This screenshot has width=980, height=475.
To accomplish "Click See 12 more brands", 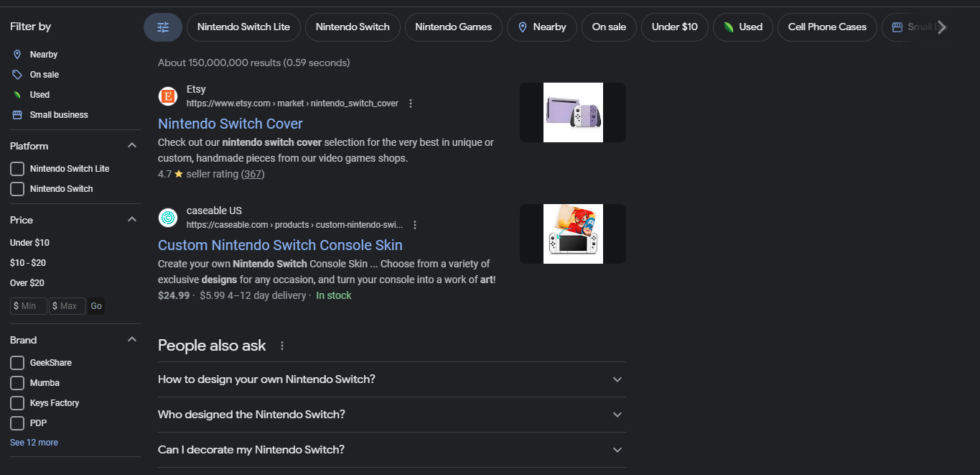I will 34,443.
